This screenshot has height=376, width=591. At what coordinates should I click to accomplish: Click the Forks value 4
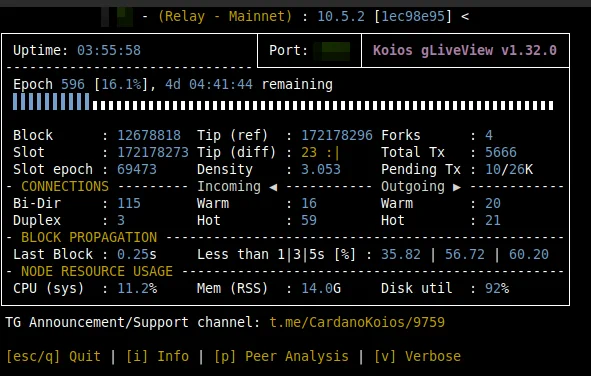pyautogui.click(x=489, y=135)
